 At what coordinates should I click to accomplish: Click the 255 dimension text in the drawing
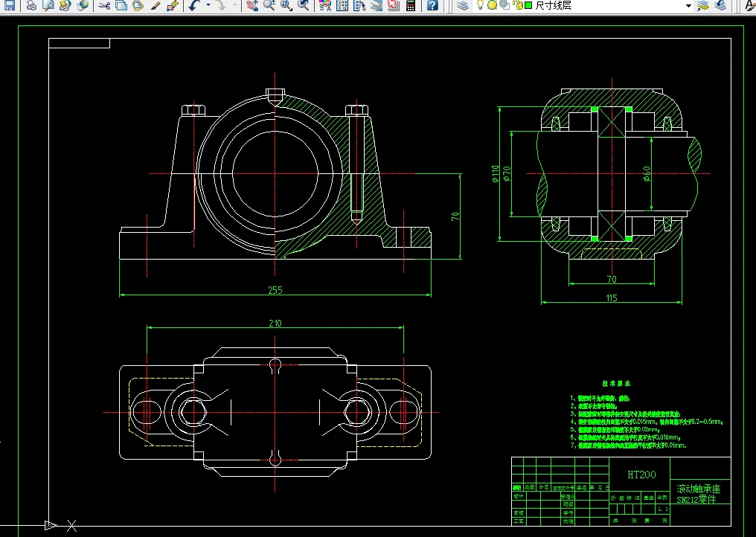click(276, 289)
